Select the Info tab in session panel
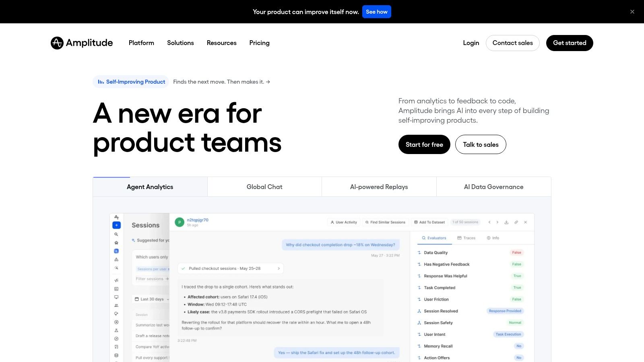 (493, 238)
